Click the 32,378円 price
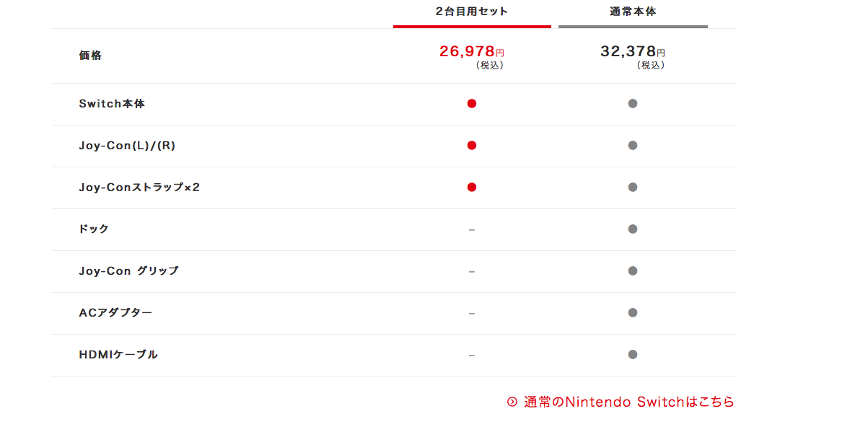868x432 pixels. (x=633, y=52)
